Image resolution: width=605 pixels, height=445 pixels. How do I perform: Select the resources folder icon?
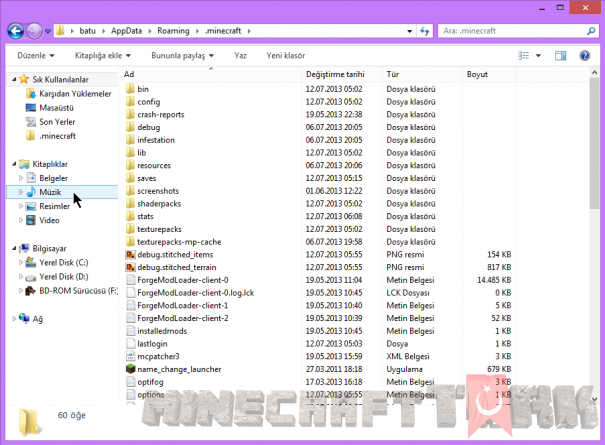[130, 165]
